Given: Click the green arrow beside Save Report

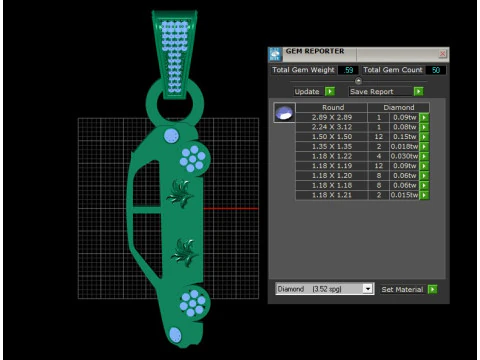Looking at the screenshot, I should pos(419,91).
